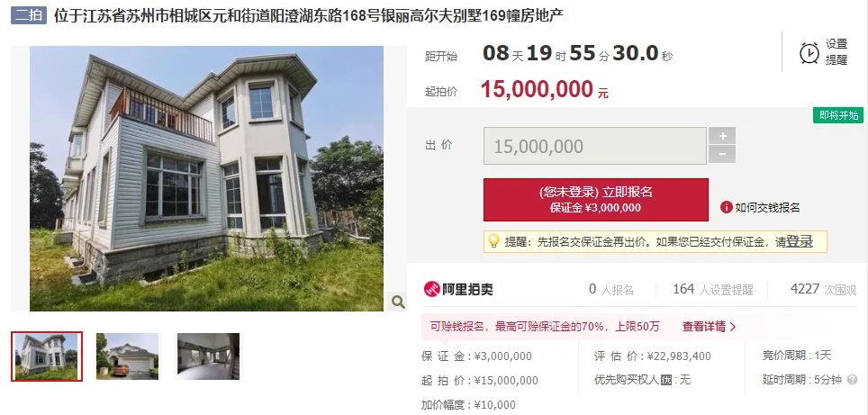Open 查看详情 for deposit credit details
Image resolution: width=868 pixels, height=415 pixels.
tap(710, 327)
